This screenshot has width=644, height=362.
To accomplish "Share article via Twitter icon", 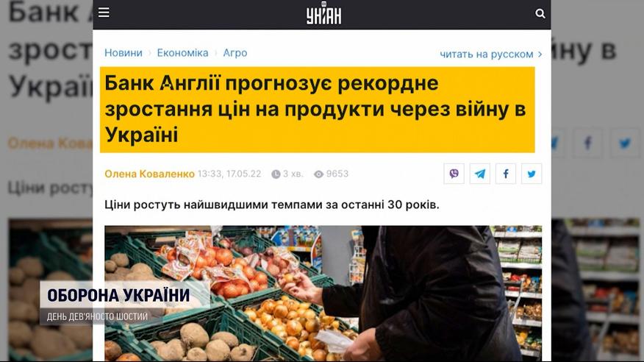I will (x=532, y=174).
